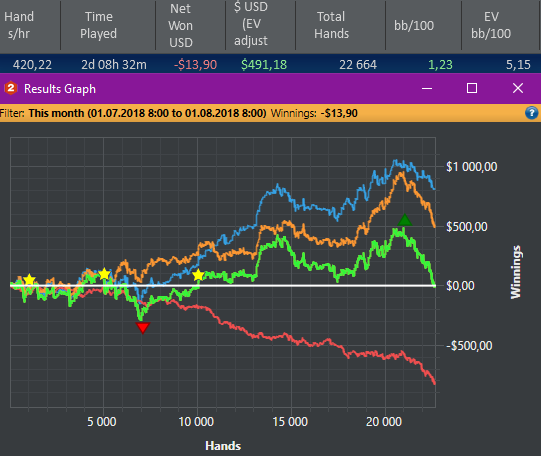Image resolution: width=541 pixels, height=456 pixels.
Task: Click the -$13,90 net won cell
Action: 195,65
